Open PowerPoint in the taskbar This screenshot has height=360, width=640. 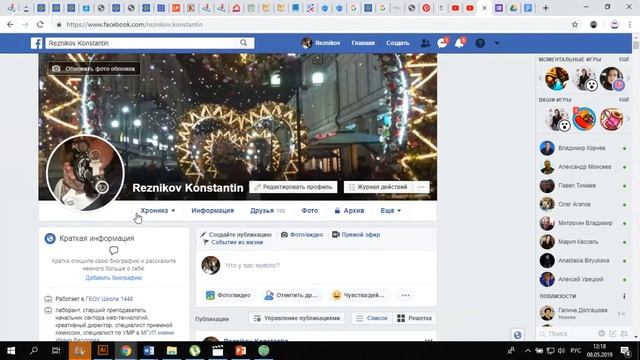tap(240, 351)
